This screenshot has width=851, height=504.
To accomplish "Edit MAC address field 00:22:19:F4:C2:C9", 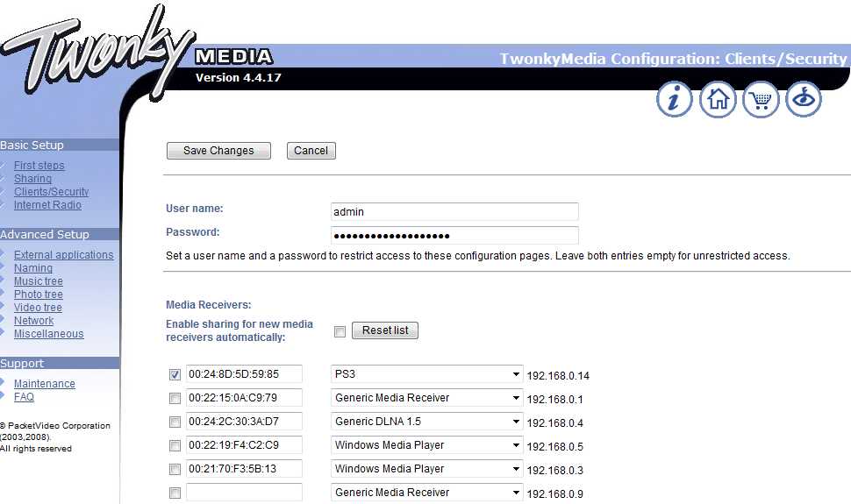I will tap(244, 445).
